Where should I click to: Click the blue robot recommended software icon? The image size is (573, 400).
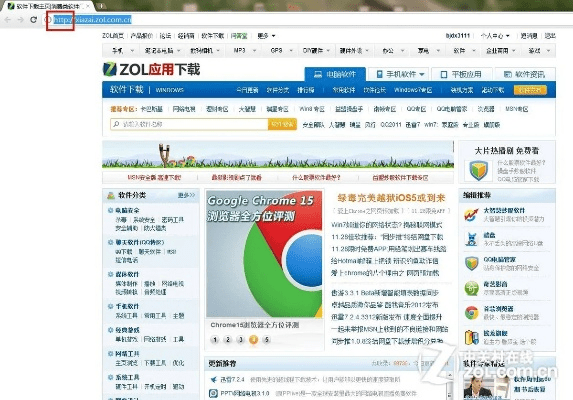tap(471, 239)
